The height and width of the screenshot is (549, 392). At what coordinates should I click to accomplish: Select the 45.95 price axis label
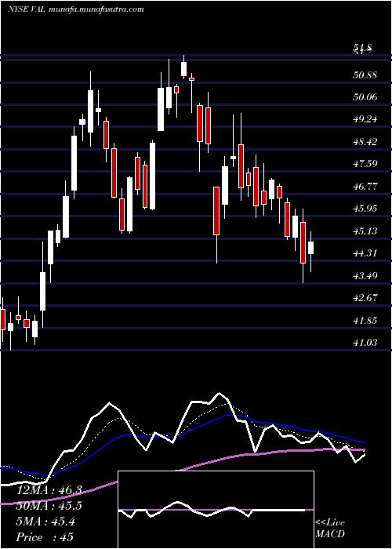(x=365, y=209)
